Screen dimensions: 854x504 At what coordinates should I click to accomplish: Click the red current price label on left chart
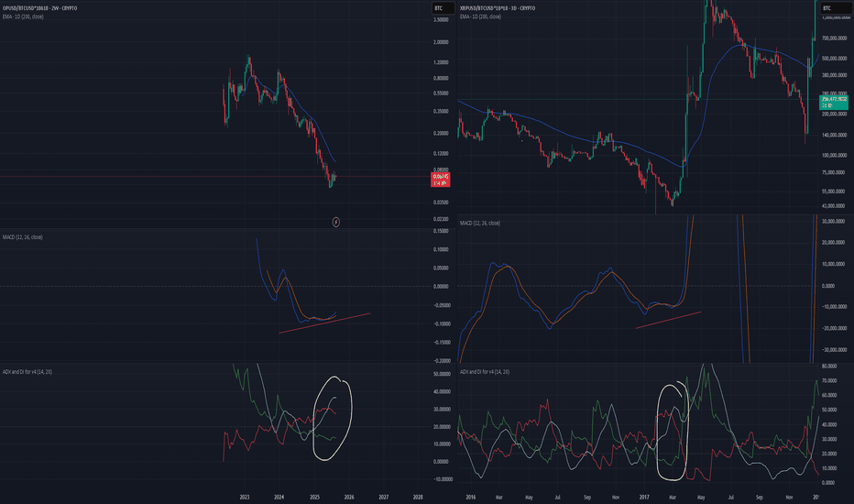441,179
